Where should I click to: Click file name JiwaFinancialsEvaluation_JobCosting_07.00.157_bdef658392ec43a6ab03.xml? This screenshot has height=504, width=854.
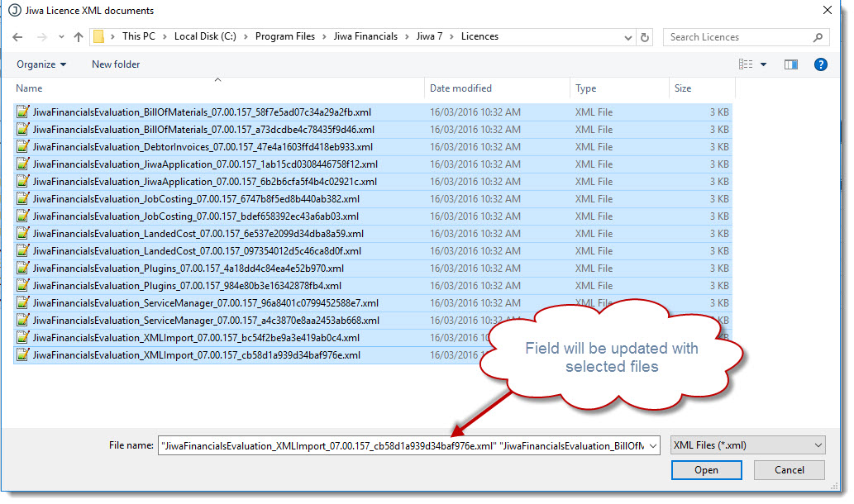coord(196,216)
